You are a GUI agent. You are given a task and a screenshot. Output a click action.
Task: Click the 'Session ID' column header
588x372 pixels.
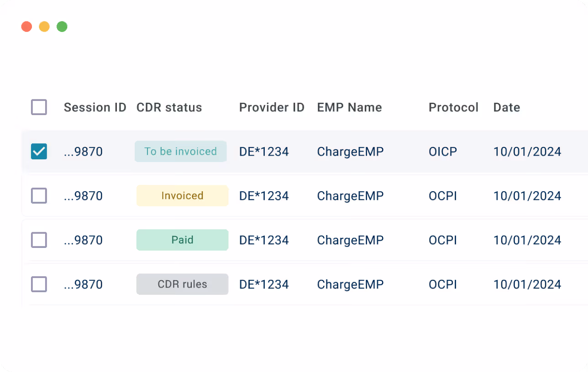95,107
